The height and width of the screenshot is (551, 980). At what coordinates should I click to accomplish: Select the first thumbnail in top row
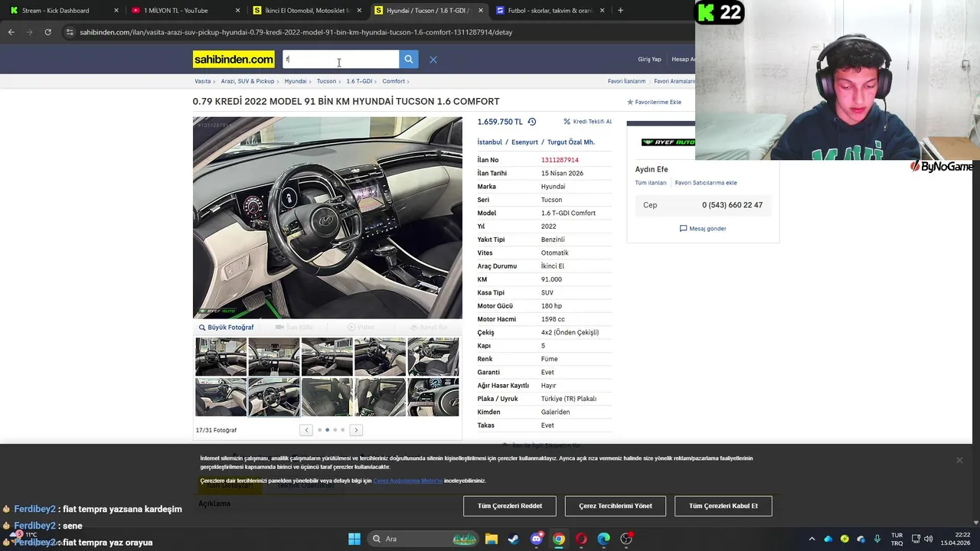pyautogui.click(x=221, y=357)
